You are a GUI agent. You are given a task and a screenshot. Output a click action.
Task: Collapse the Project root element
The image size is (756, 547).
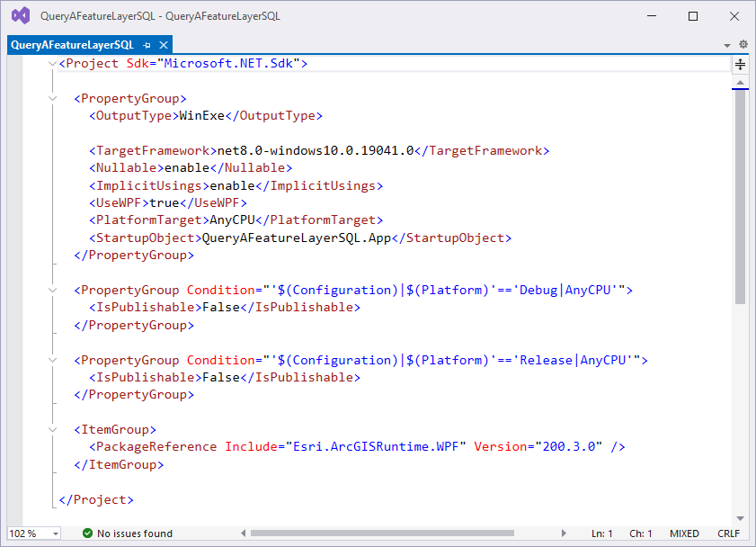point(52,63)
